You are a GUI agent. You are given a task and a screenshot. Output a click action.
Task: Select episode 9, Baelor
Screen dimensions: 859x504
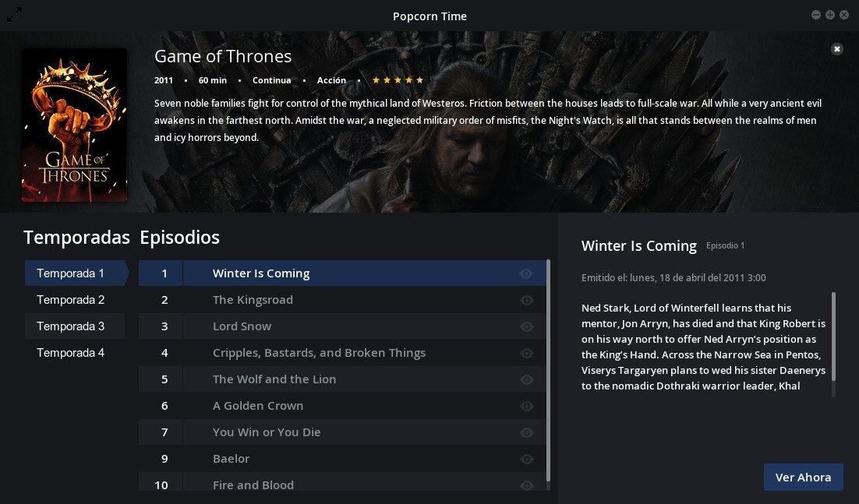click(232, 458)
